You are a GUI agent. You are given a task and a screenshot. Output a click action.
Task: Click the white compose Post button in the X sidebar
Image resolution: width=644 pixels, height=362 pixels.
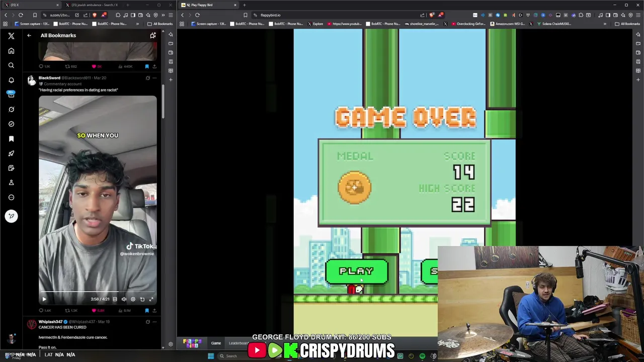11,216
